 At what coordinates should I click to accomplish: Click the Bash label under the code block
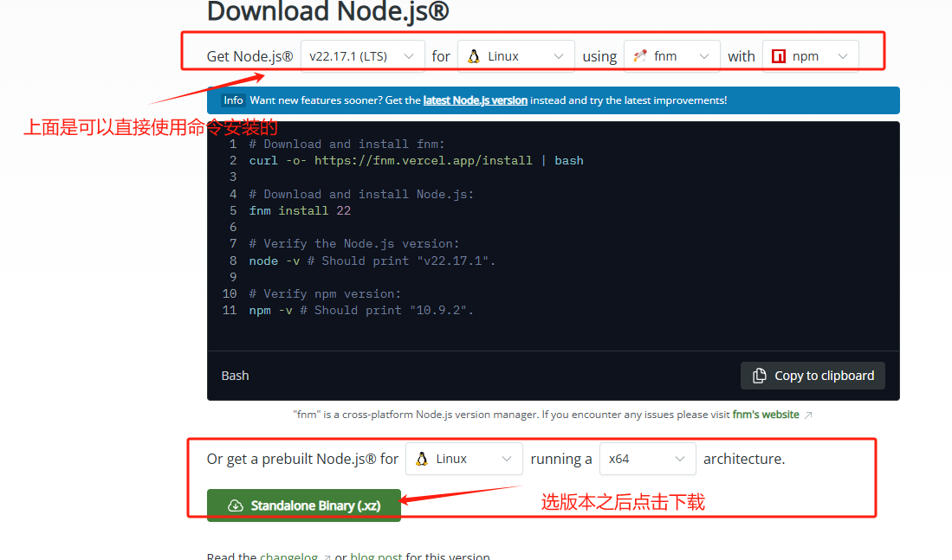[235, 376]
